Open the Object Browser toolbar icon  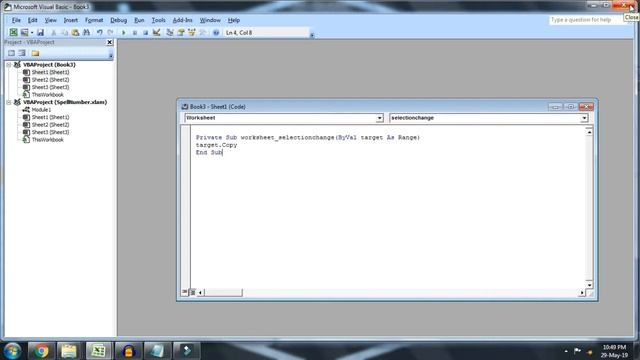click(191, 32)
